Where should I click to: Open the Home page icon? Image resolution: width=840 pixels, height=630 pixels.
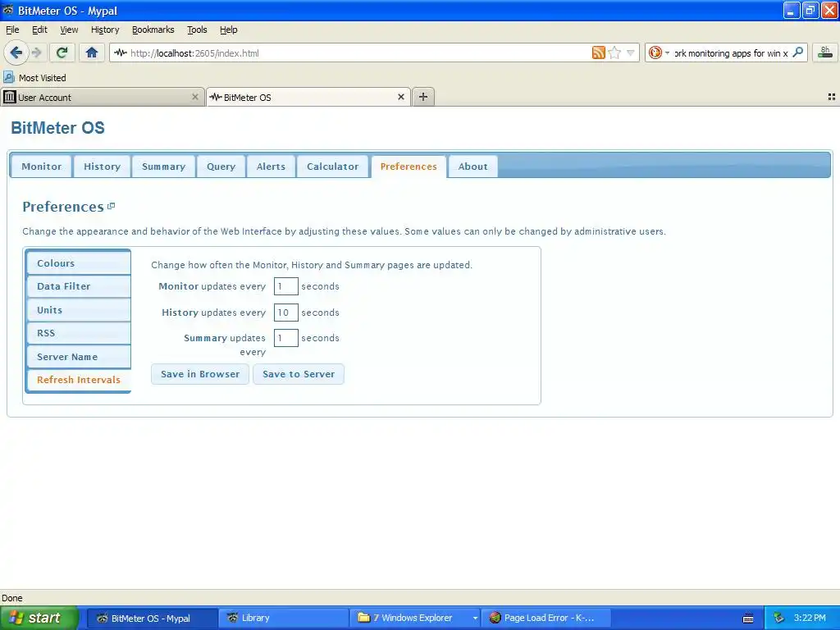pos(92,52)
